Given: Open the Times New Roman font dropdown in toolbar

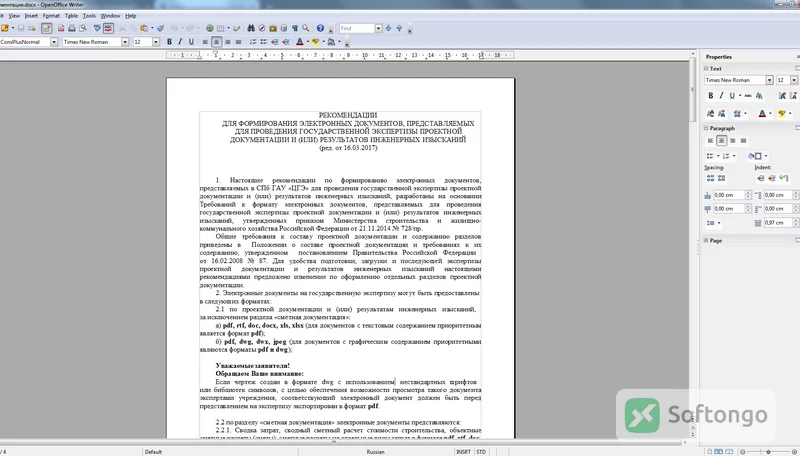Looking at the screenshot, I should tap(125, 42).
